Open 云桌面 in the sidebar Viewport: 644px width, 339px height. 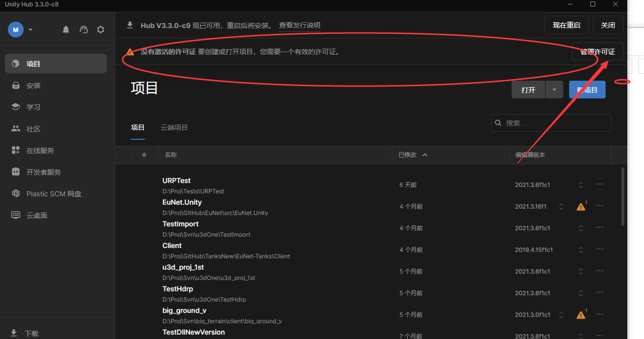56,216
